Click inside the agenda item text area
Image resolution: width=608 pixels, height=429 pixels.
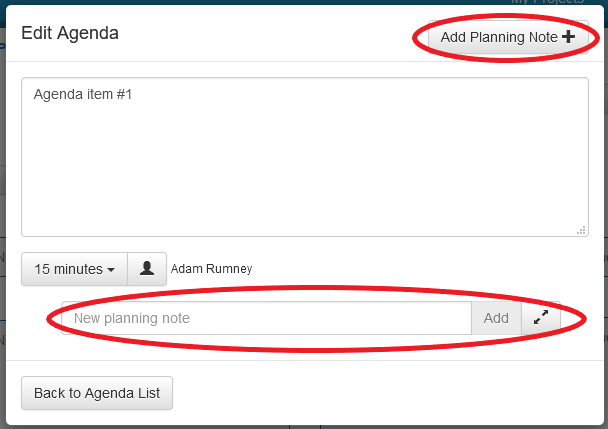[x=304, y=158]
